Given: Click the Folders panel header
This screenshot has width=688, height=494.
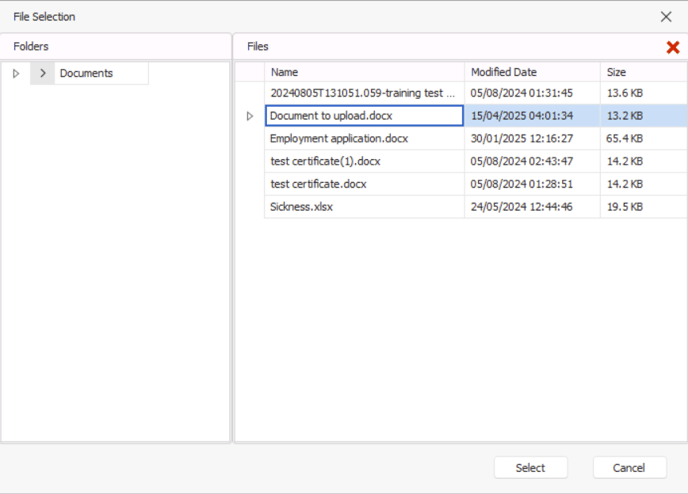Looking at the screenshot, I should pos(116,47).
